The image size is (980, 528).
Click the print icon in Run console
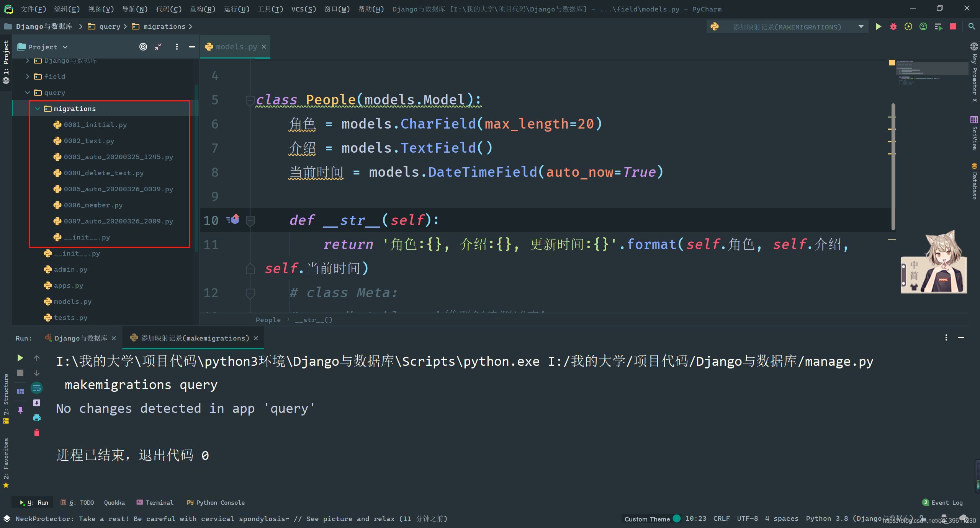pos(37,418)
